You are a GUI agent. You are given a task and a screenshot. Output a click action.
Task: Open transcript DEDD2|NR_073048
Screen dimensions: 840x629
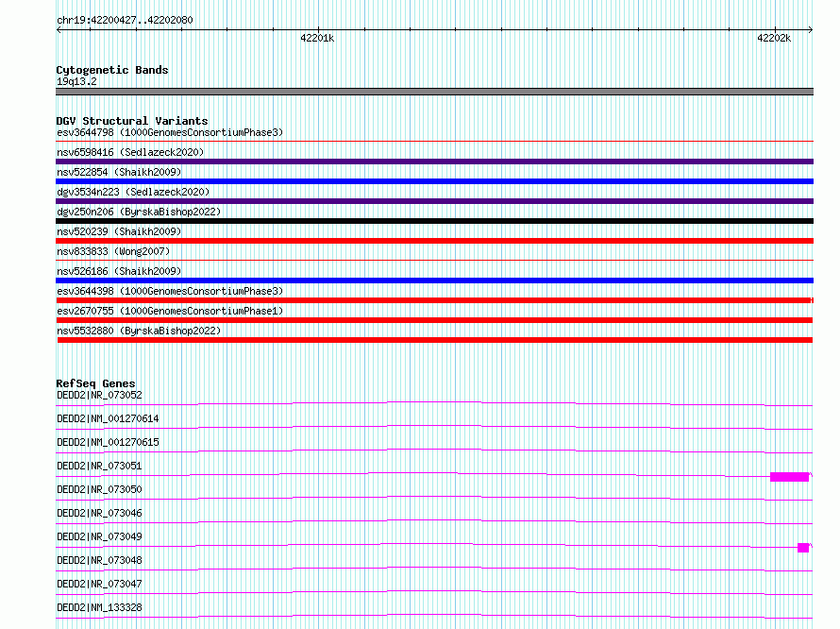pyautogui.click(x=99, y=560)
